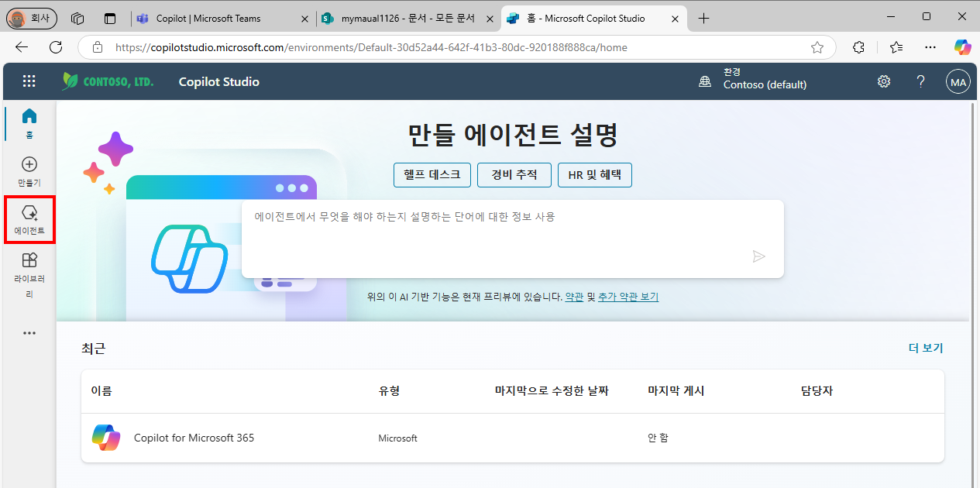Open Edge Copilot sidebar icon
The image size is (980, 488).
click(963, 47)
